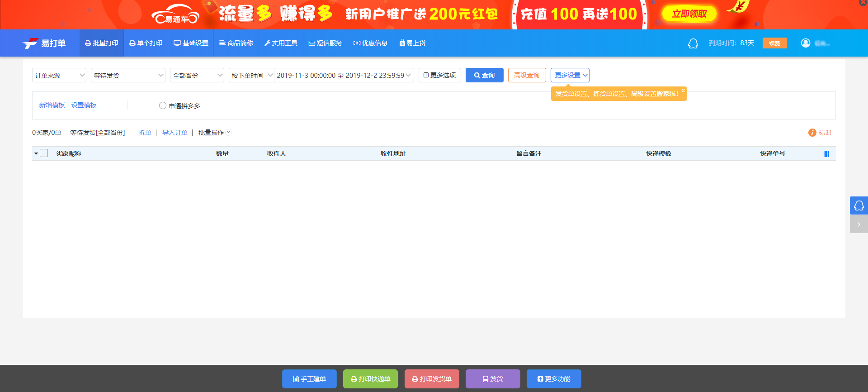Viewport: 868px width, 392px height.
Task: Expand the 批量操作 dropdown
Action: point(215,133)
